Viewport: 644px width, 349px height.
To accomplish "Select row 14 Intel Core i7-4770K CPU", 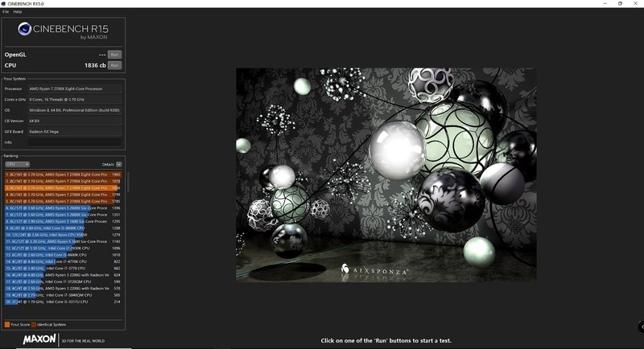I will pyautogui.click(x=63, y=261).
